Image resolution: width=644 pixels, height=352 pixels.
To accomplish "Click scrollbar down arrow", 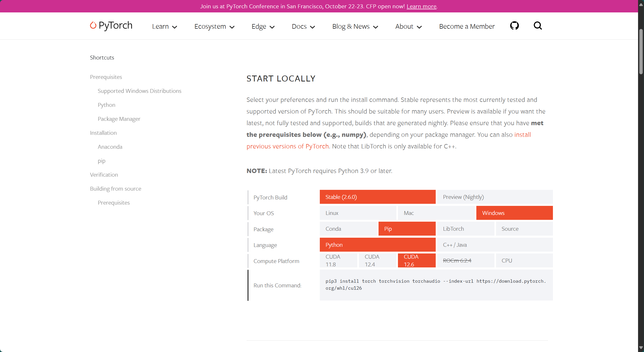I will pos(641,348).
